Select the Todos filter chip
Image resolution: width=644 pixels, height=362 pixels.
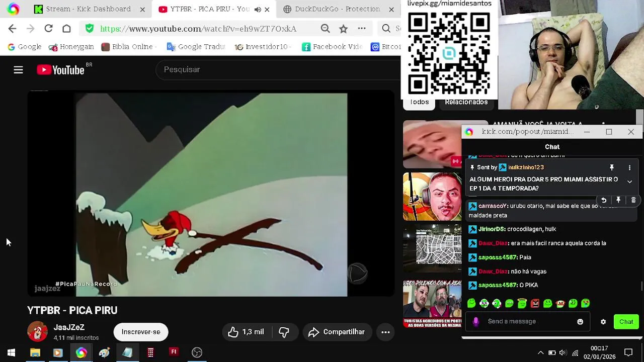coord(419,102)
